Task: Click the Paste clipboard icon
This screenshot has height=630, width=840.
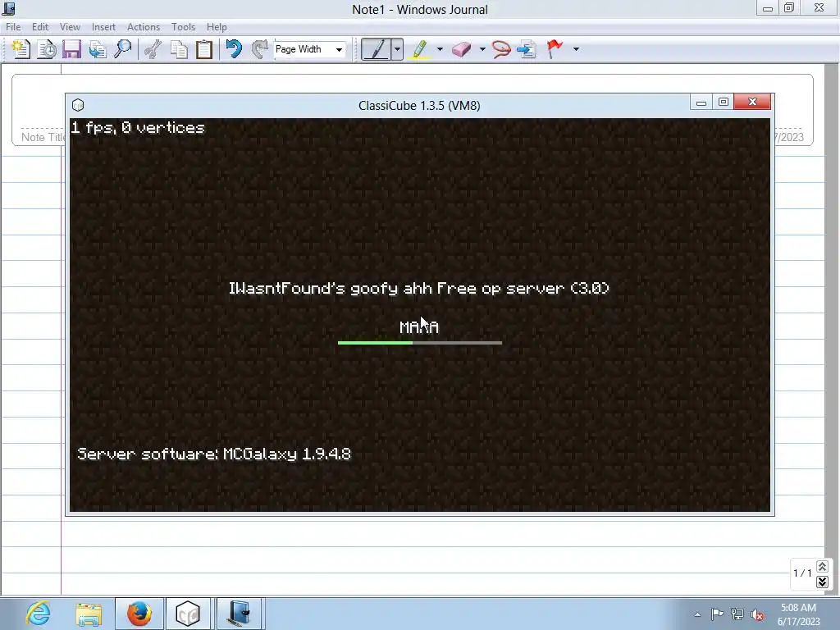Action: point(204,49)
